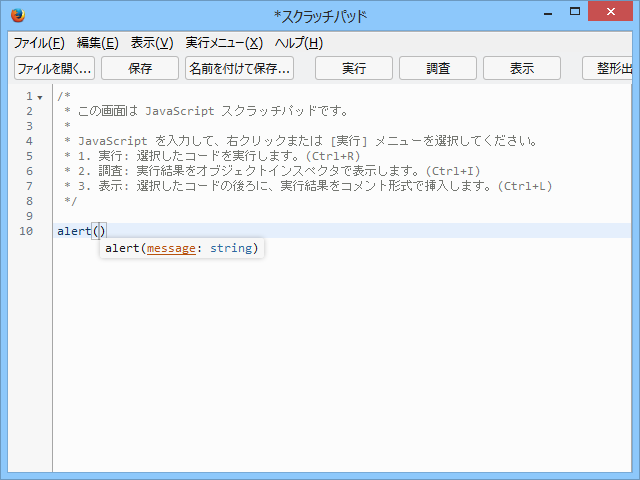Click the message parameter in the tooltip

[x=171, y=248]
